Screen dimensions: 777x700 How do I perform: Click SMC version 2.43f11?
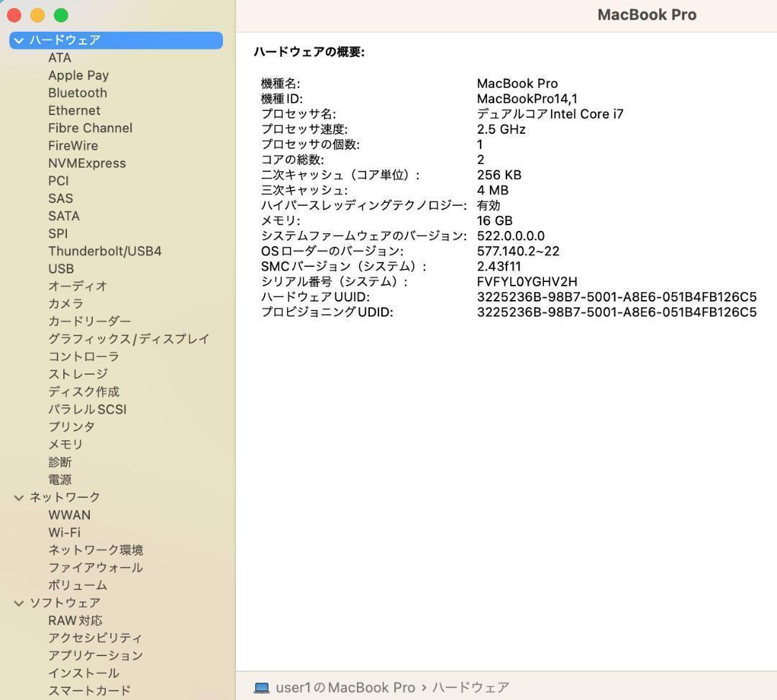[x=499, y=266]
